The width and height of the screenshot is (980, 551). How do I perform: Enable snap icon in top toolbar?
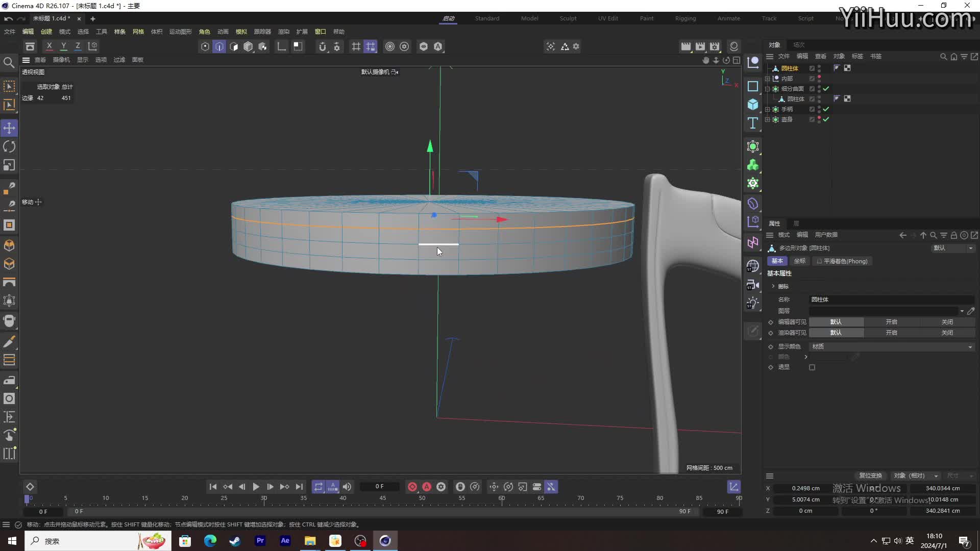tap(323, 46)
